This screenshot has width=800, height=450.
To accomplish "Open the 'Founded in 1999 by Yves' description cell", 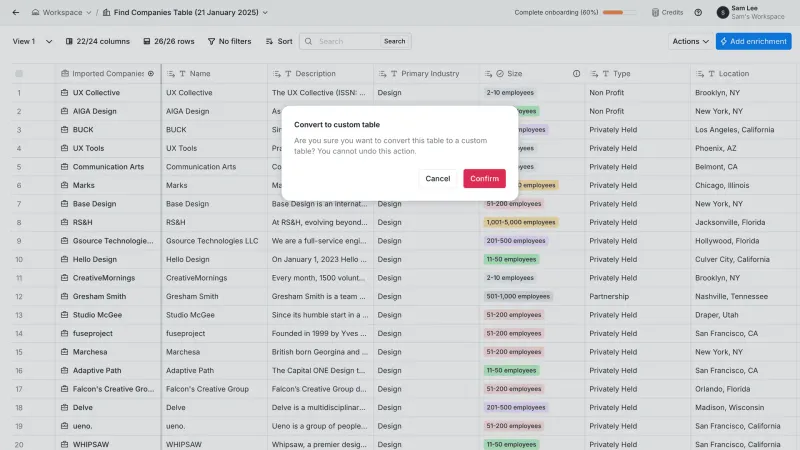I will pyautogui.click(x=319, y=333).
